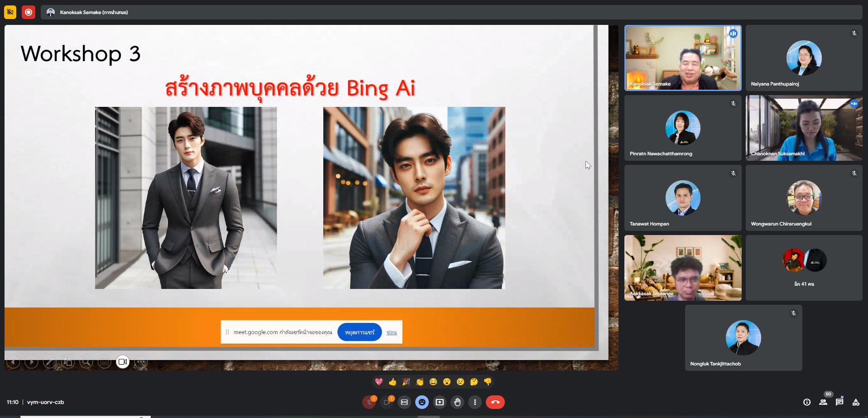Send the party popper reaction

point(406,382)
